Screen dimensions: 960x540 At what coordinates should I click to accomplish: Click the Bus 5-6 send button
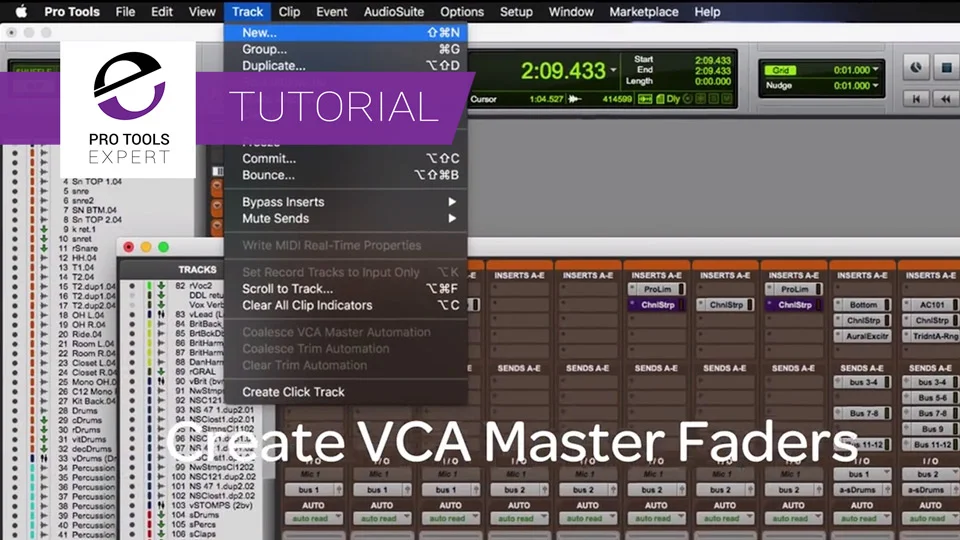point(932,398)
